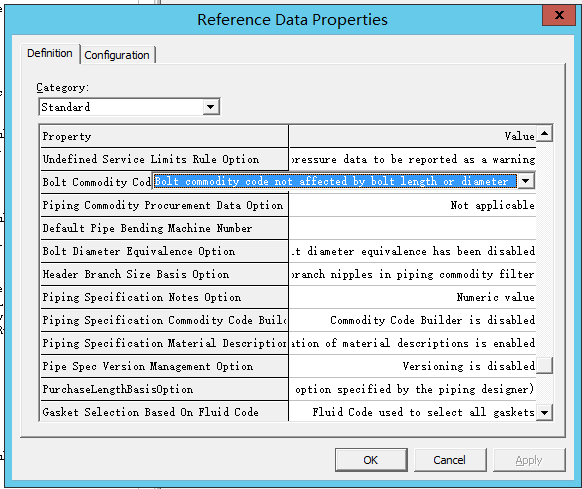Image resolution: width=582 pixels, height=489 pixels.
Task: Switch to the Definition tab
Action: pos(50,53)
